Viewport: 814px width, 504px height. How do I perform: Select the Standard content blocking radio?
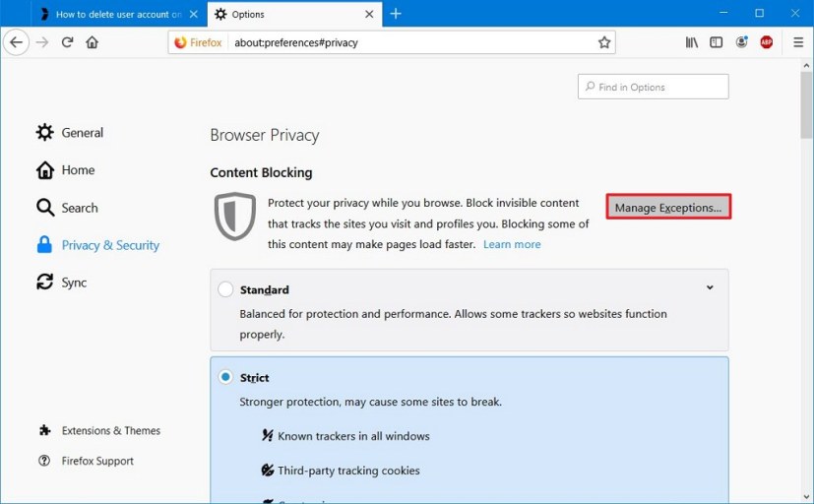click(x=225, y=289)
